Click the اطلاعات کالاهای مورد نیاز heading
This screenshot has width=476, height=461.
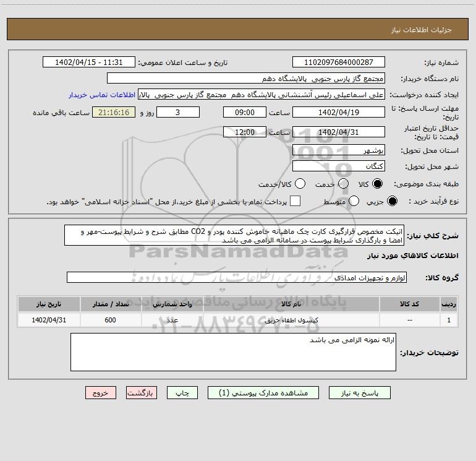coord(413,256)
